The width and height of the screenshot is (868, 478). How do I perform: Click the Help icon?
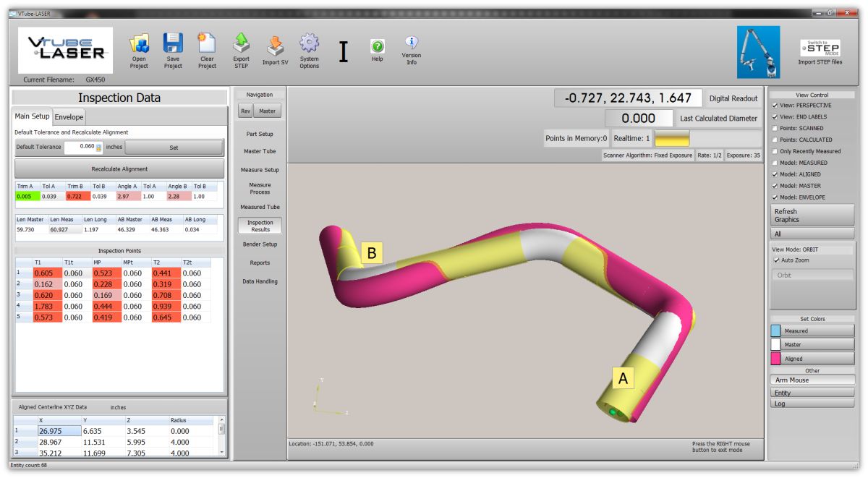click(377, 46)
